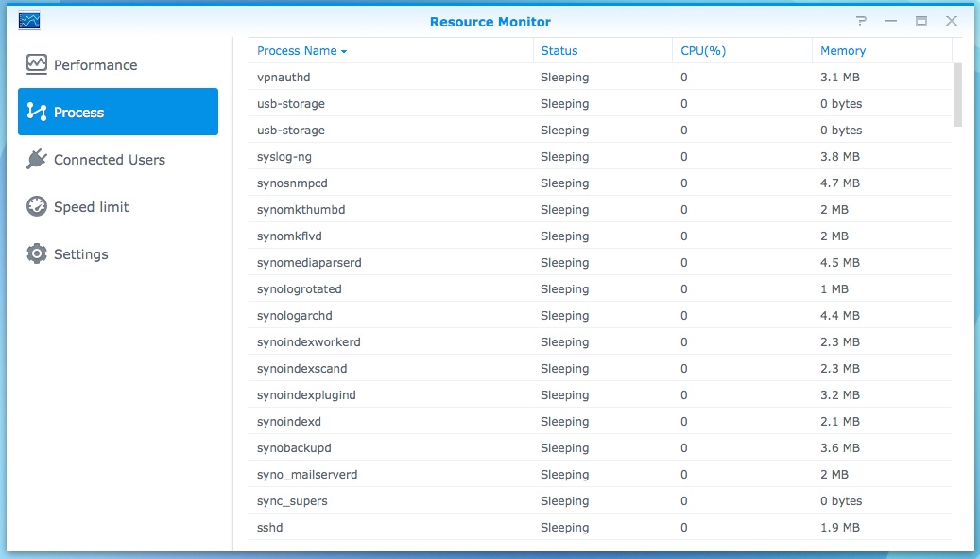
Task: Click the Resource Monitor app icon
Action: click(x=29, y=21)
